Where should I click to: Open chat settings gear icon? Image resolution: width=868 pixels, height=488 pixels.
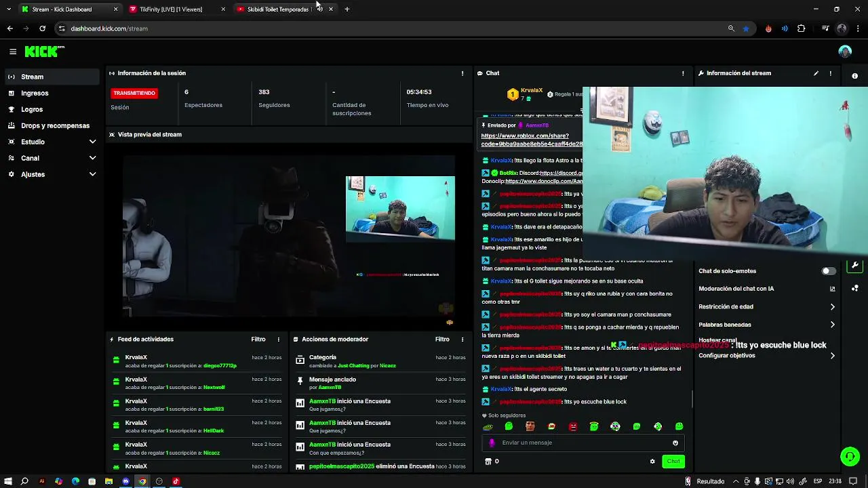[652, 462]
